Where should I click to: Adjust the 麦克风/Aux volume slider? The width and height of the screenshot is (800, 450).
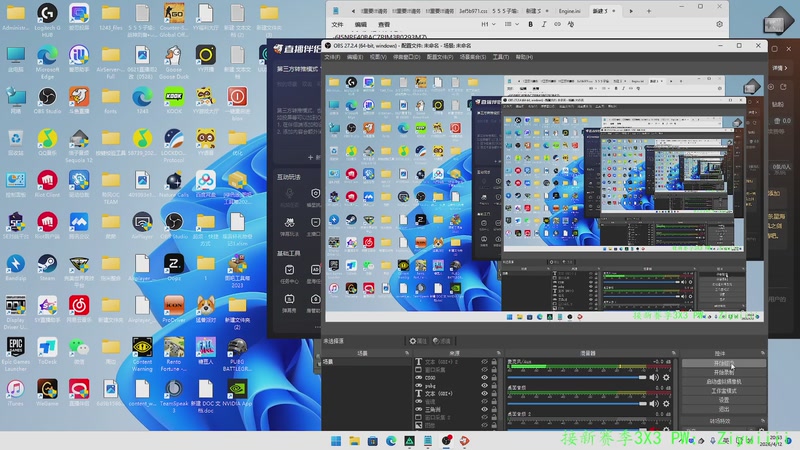pyautogui.click(x=577, y=378)
